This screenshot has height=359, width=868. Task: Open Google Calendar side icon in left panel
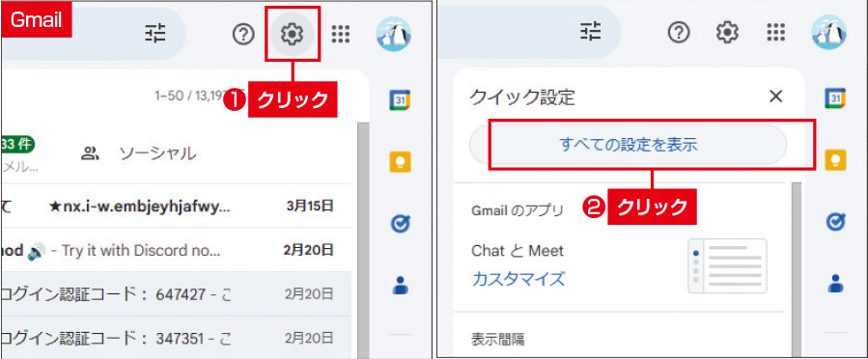click(x=400, y=100)
